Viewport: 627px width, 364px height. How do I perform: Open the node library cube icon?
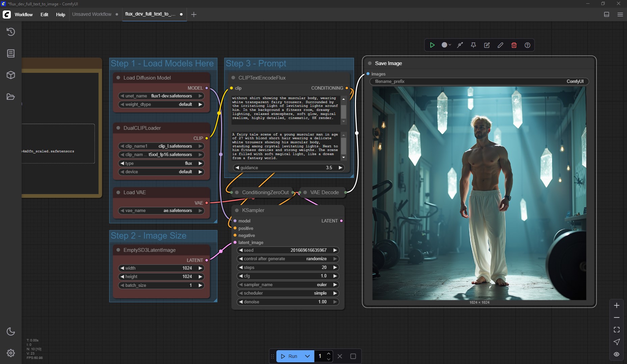11,75
